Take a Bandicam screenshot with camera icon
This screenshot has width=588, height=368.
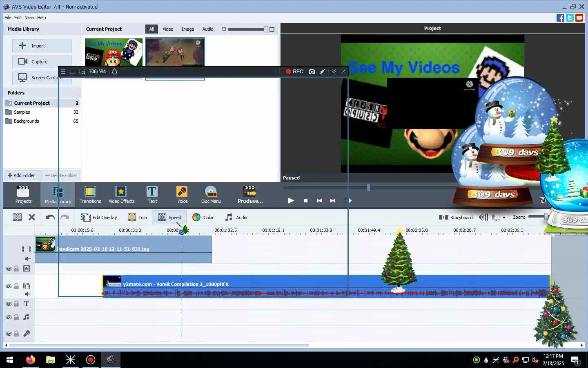coord(312,71)
